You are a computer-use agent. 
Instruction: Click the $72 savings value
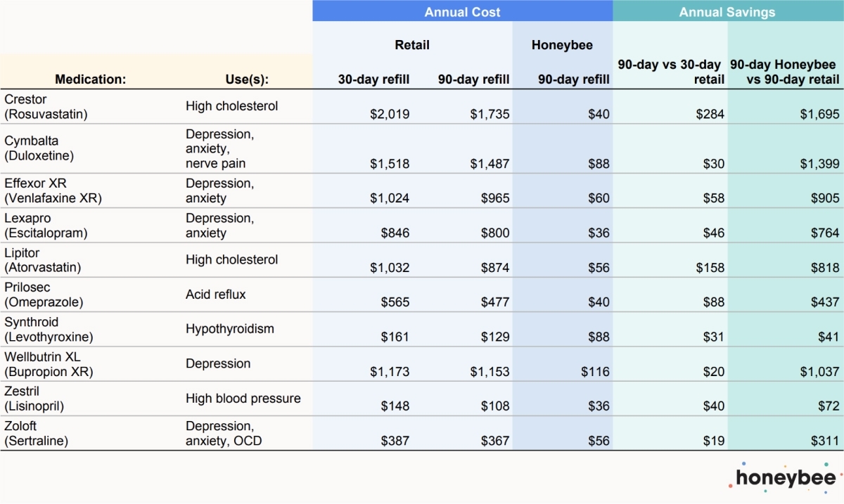click(x=829, y=406)
